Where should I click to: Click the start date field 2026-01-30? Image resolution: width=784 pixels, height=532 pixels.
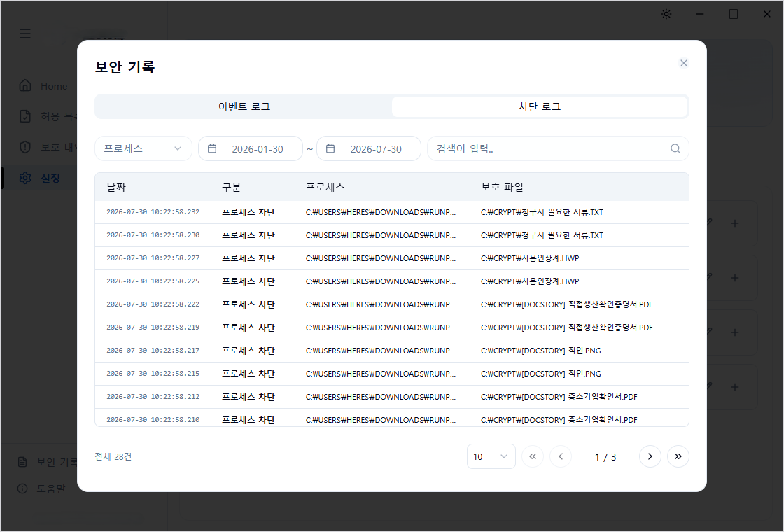coord(251,148)
